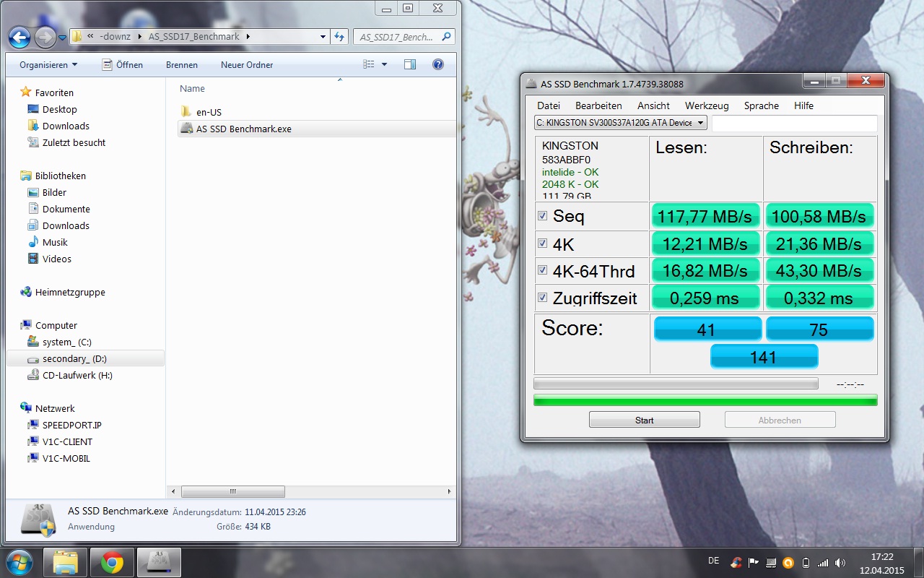Open the Sprache menu
This screenshot has width=924, height=578.
762,105
